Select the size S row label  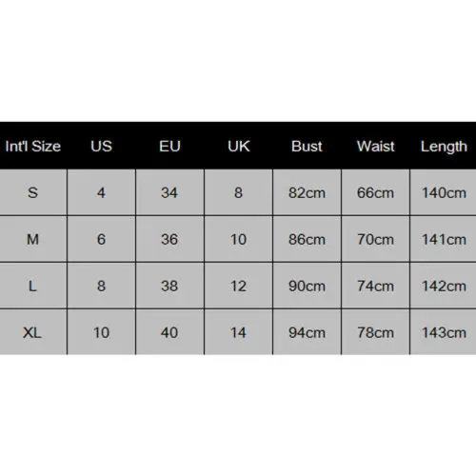[33, 192]
